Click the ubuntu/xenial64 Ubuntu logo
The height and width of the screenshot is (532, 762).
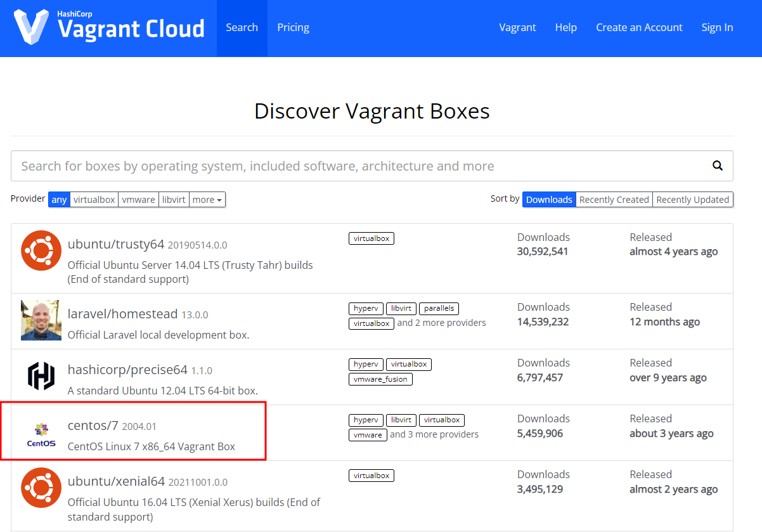41,488
